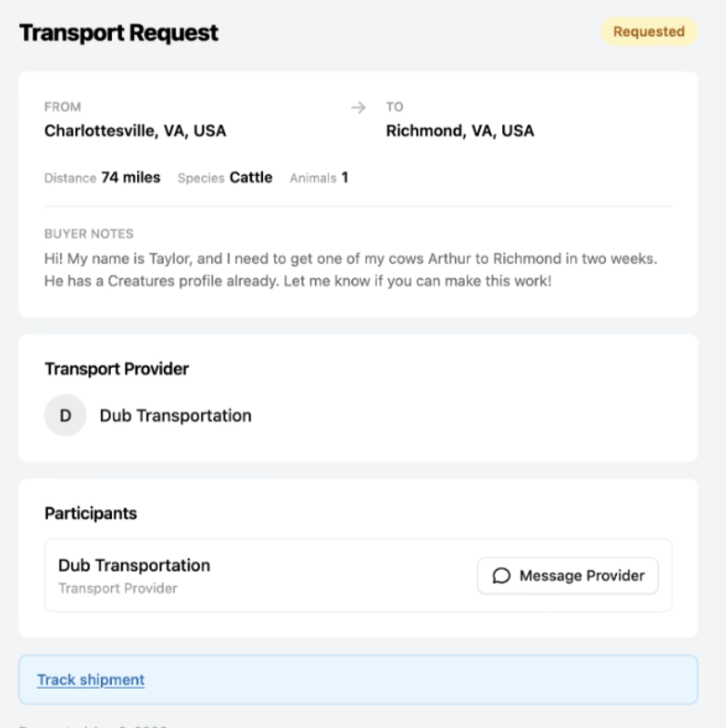Click Dub Transportation in Participants list
This screenshot has width=726, height=728.
click(134, 565)
